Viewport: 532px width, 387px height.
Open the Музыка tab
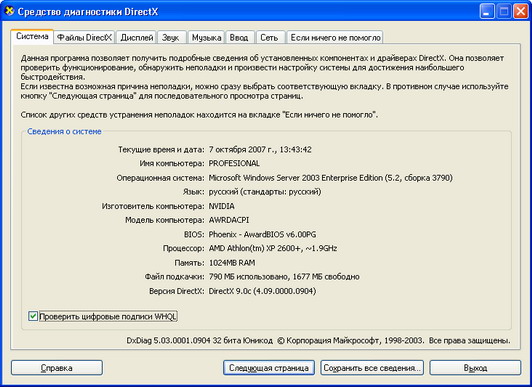tap(206, 38)
